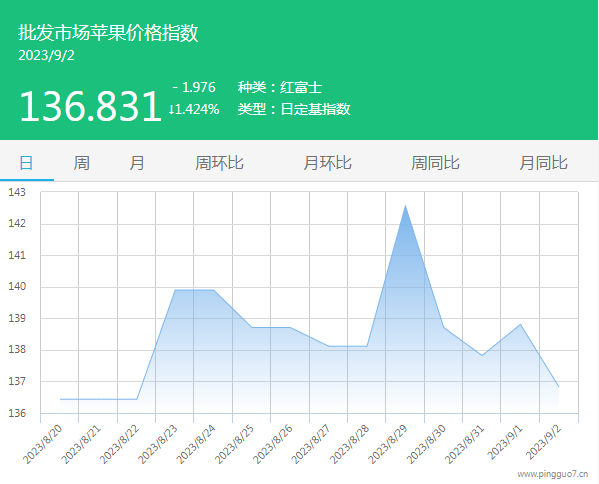
Task: Click the www.pingguo7.cn watermark link
Action: pyautogui.click(x=552, y=474)
